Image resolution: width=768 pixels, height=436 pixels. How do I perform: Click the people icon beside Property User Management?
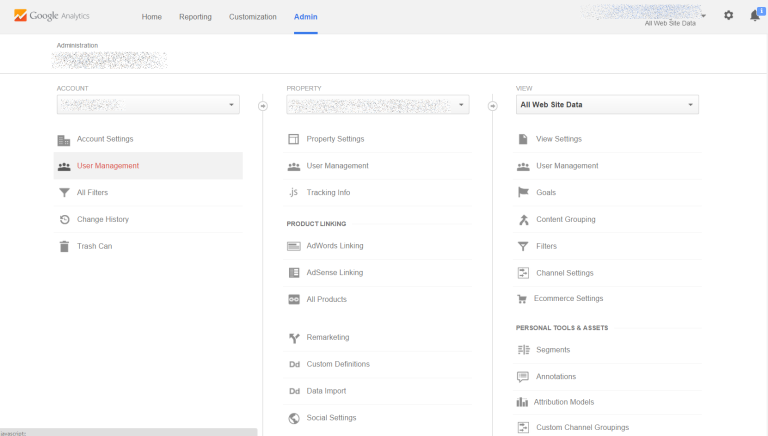(x=294, y=167)
